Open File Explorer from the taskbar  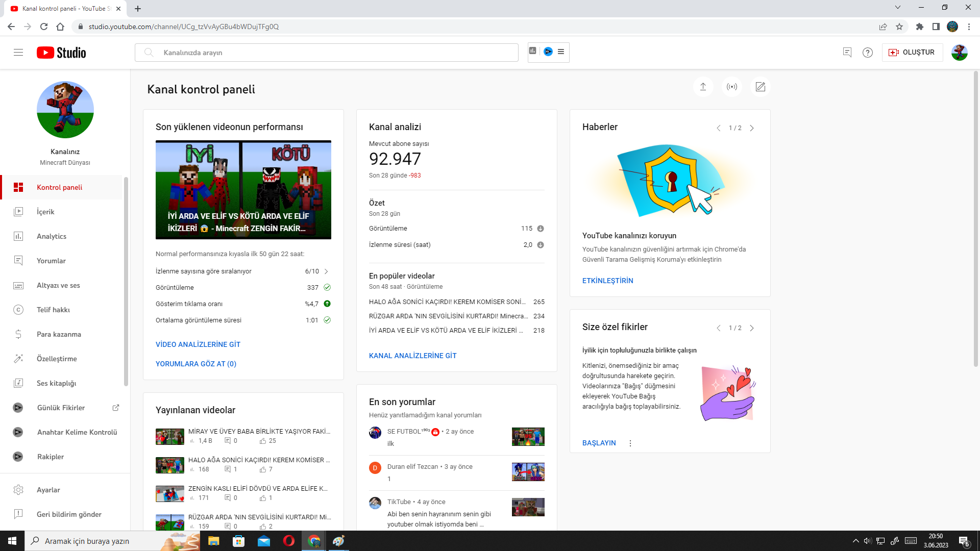coord(213,541)
